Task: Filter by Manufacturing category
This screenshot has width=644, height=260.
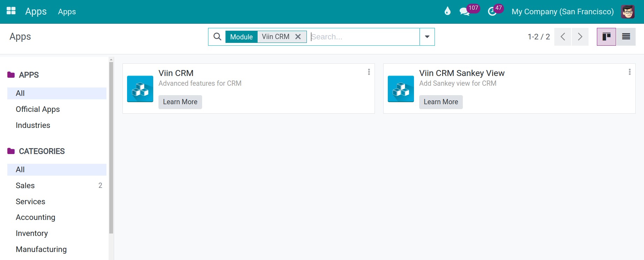Action: pyautogui.click(x=57, y=249)
